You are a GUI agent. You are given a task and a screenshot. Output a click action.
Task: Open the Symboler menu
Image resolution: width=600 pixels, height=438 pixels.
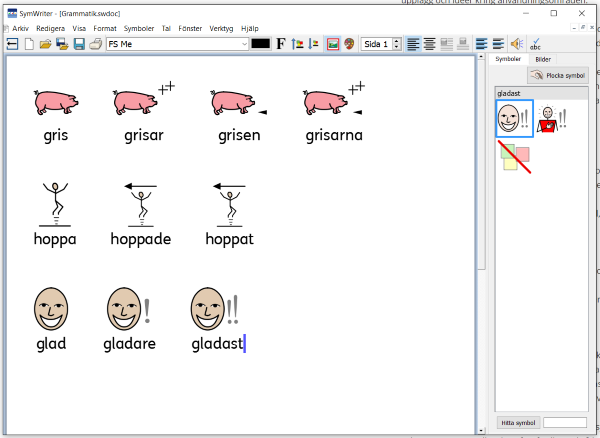point(139,29)
